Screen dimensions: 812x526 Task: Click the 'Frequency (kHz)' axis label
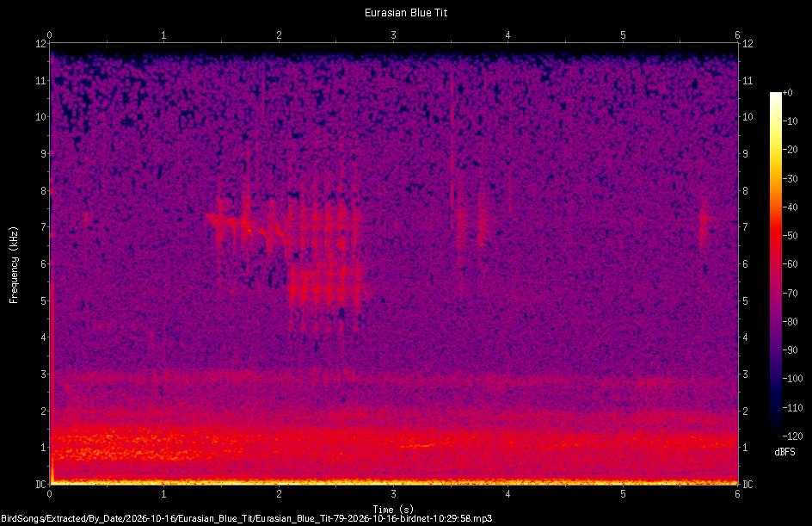[x=14, y=265]
